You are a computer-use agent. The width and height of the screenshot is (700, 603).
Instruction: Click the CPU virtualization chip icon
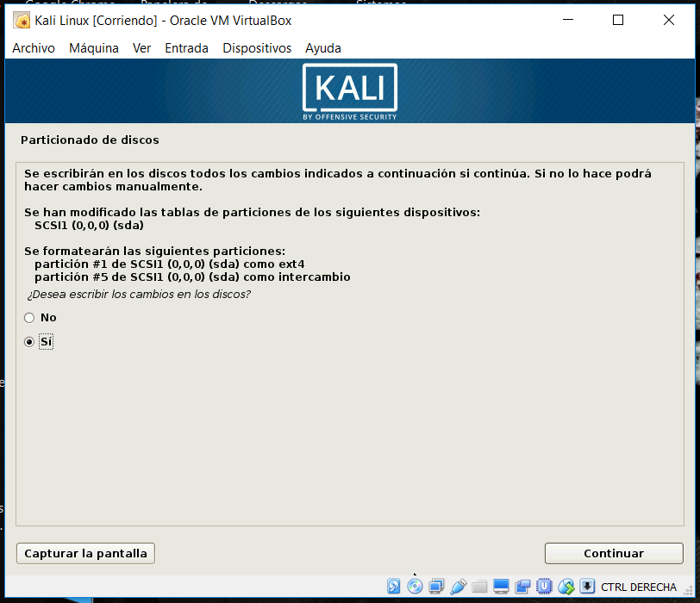[545, 587]
